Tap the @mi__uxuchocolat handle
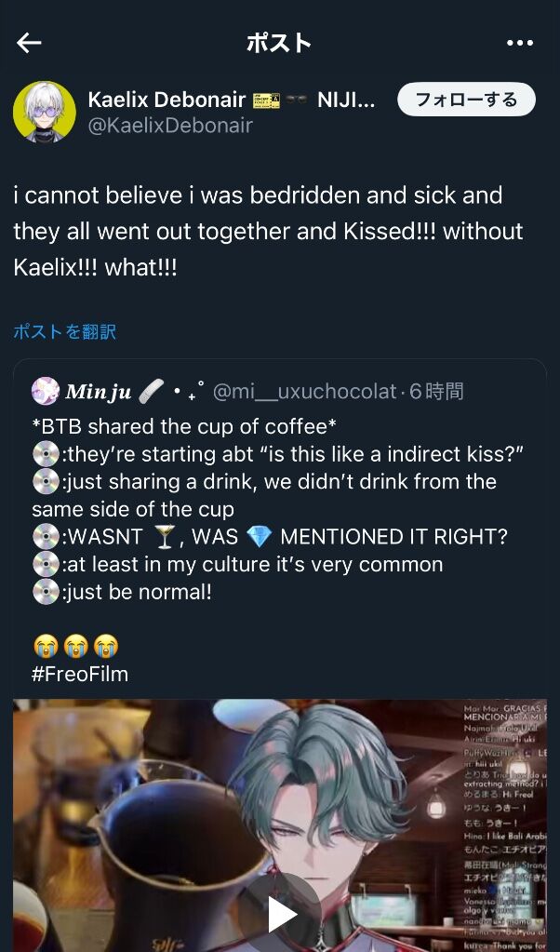The image size is (560, 952). [304, 392]
